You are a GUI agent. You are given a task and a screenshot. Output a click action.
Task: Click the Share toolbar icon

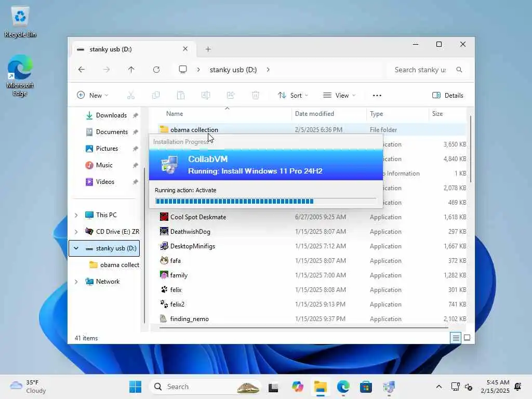coord(231,96)
